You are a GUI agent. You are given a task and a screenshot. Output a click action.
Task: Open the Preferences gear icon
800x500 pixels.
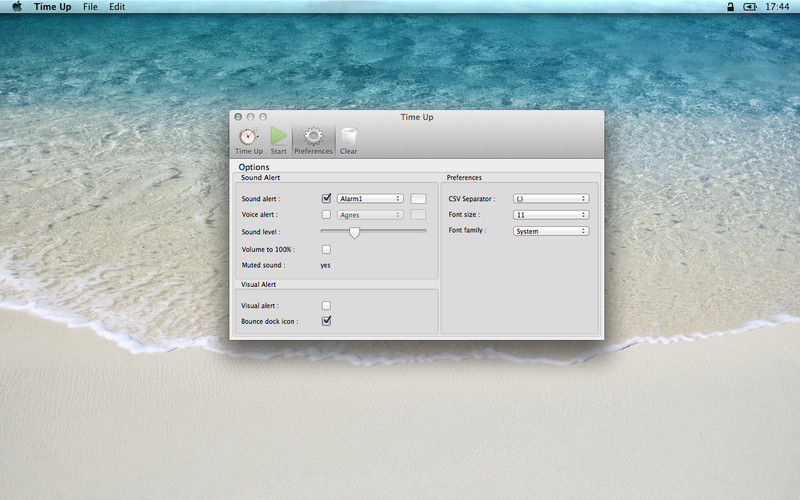313,136
